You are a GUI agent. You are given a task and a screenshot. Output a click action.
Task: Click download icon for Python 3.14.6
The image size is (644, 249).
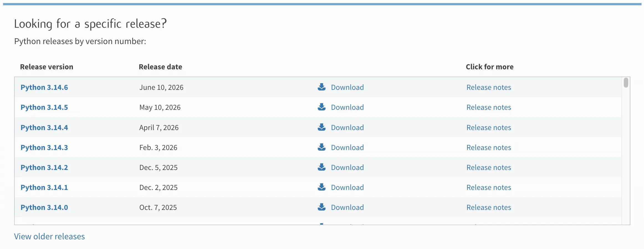coord(321,87)
